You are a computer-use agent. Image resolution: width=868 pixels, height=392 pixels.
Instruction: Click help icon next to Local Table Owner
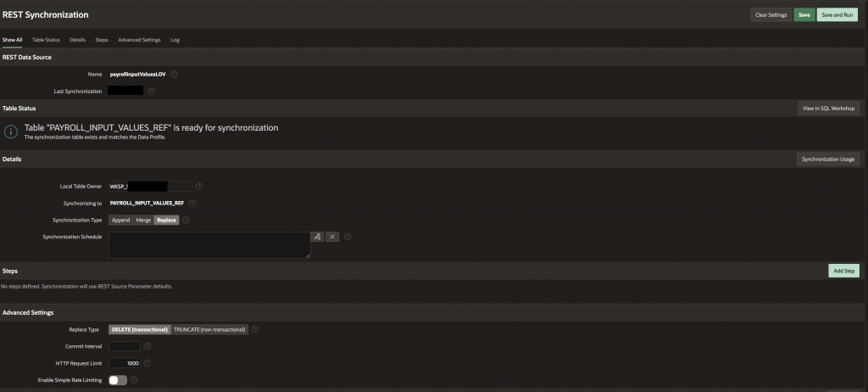point(199,186)
